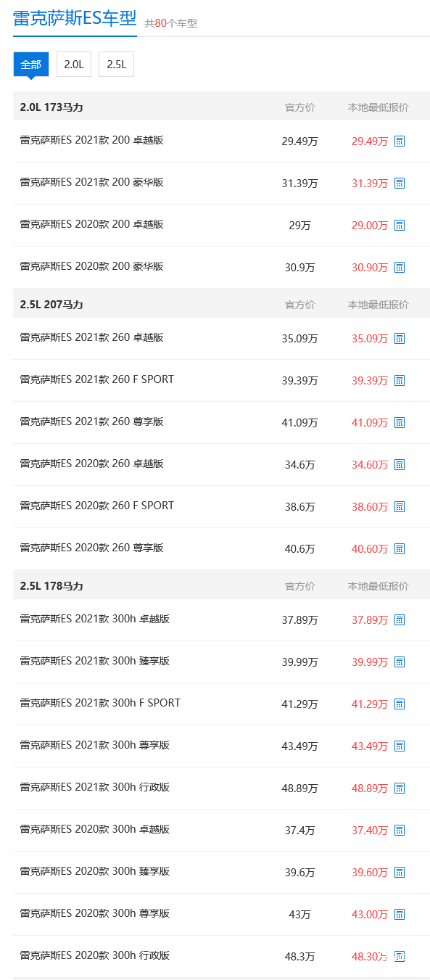Open price calculator for 2020款 260 卓越版
The height and width of the screenshot is (980, 430).
coord(400,464)
